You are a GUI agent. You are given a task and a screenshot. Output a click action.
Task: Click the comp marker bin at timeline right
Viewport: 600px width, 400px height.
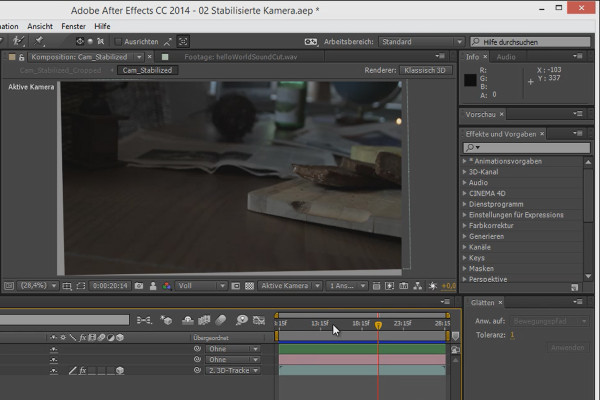click(x=455, y=336)
